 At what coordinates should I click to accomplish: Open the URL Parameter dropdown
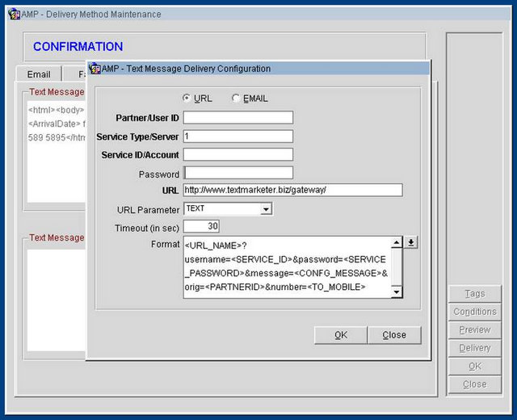pyautogui.click(x=266, y=209)
